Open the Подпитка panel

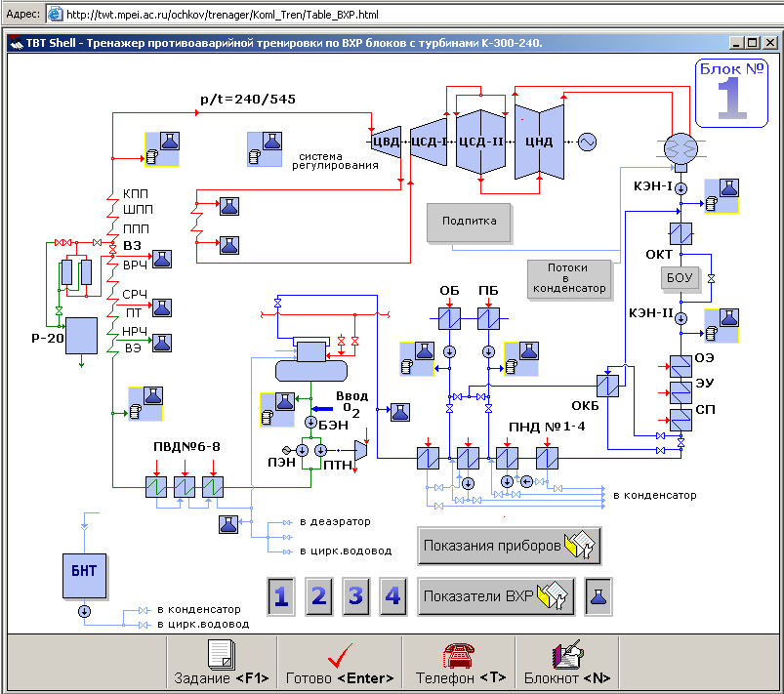[469, 222]
